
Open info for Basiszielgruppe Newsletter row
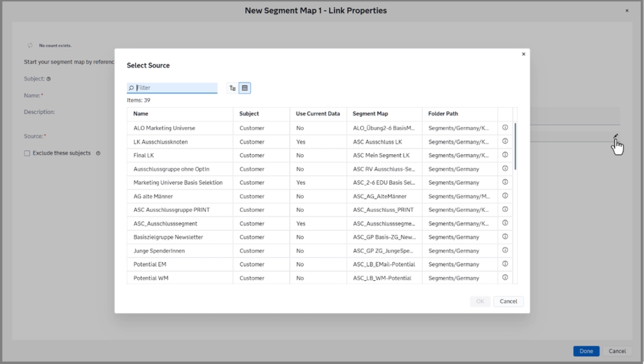(x=505, y=236)
